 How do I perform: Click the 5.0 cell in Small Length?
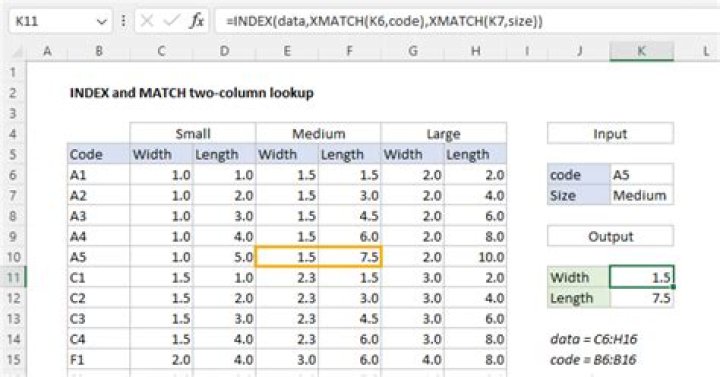[224, 257]
